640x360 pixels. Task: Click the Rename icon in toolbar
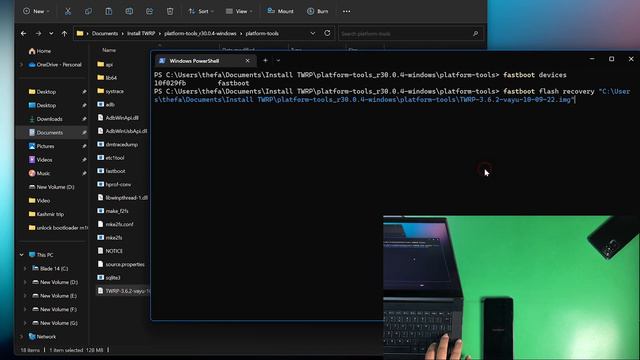coord(129,11)
